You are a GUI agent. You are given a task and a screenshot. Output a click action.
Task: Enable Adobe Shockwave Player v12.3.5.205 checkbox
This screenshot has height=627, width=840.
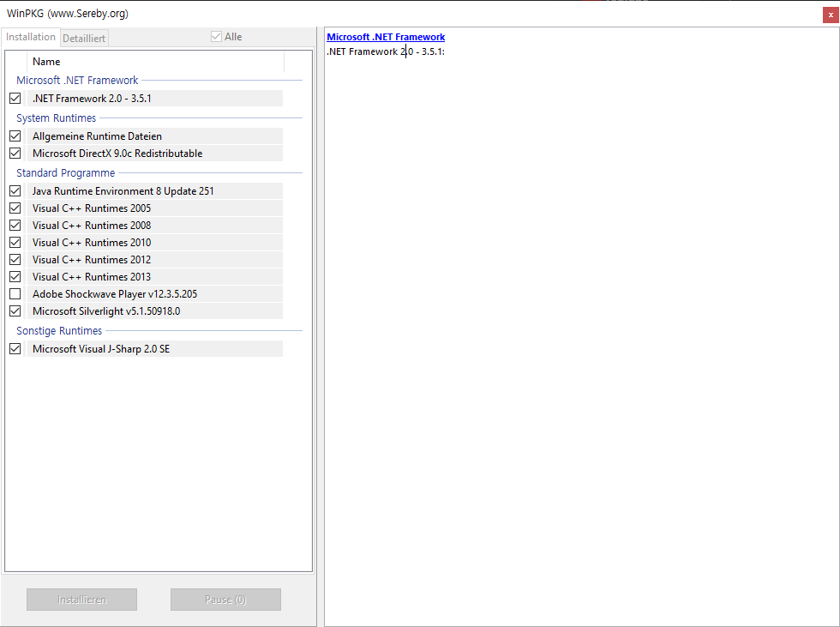coord(15,293)
